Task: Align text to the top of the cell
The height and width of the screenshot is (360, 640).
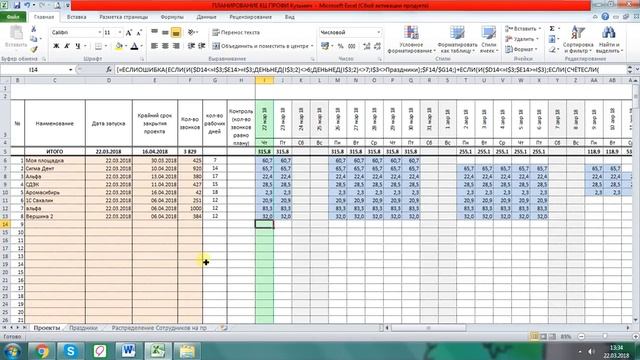Action: point(155,32)
